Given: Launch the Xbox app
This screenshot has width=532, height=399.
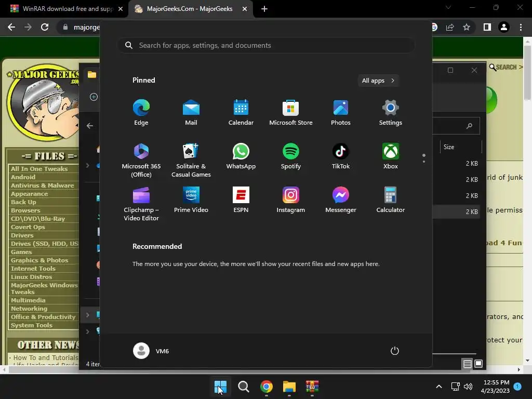Looking at the screenshot, I should click(391, 156).
